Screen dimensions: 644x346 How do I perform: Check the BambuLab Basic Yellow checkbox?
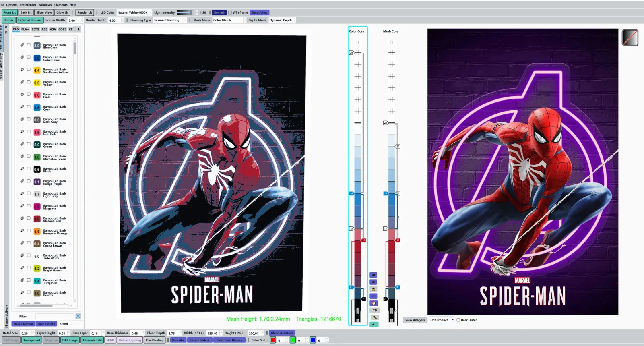click(29, 82)
